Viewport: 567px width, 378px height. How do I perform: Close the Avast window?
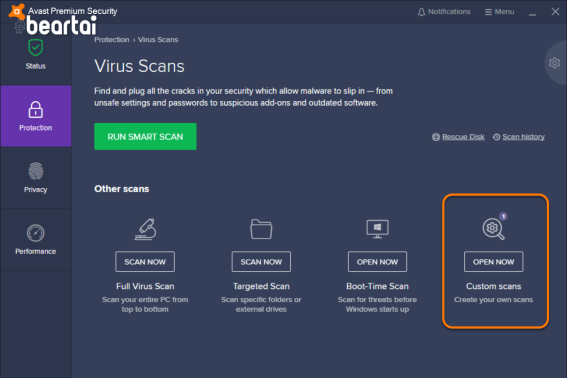pyautogui.click(x=555, y=12)
